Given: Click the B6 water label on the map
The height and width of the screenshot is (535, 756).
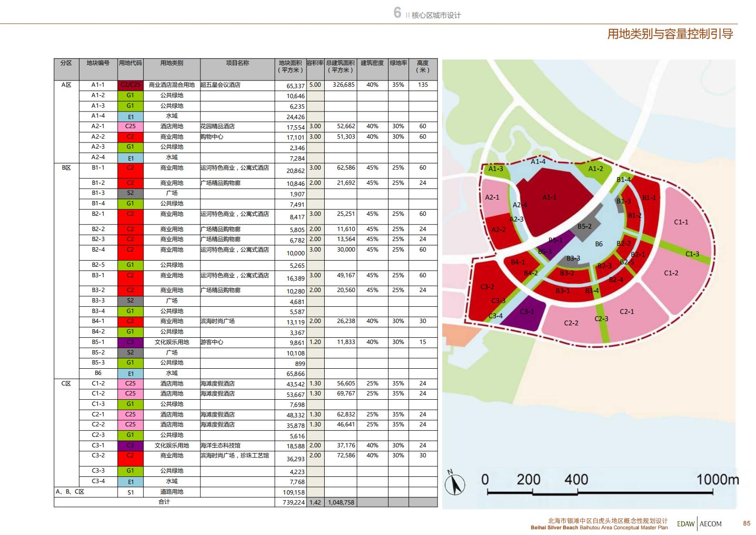Looking at the screenshot, I should [599, 244].
